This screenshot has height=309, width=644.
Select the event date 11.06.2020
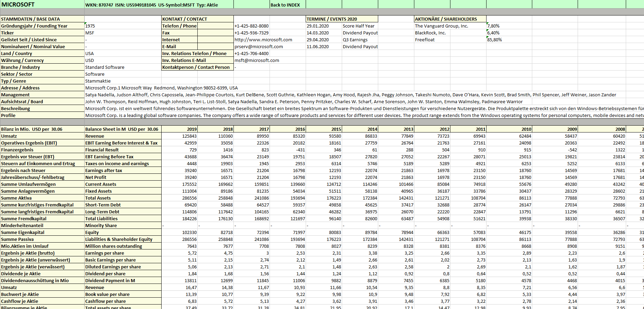(324, 46)
